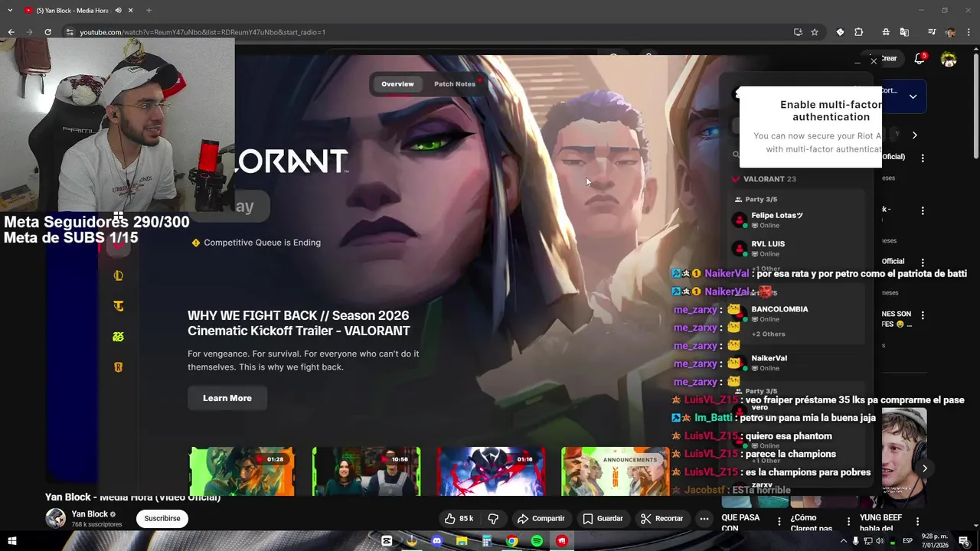
Task: Click the taskbar clock showing 9:28 p. m.
Action: (x=935, y=541)
